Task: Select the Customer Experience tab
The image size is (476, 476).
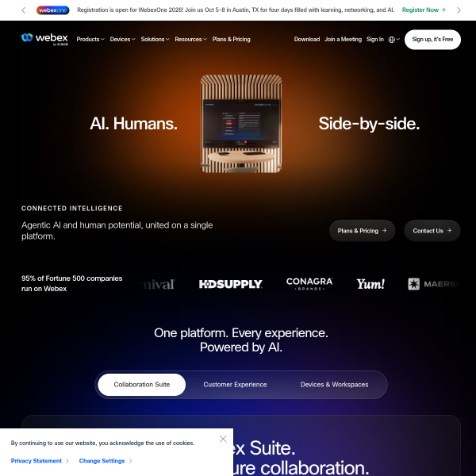Action: click(x=235, y=384)
